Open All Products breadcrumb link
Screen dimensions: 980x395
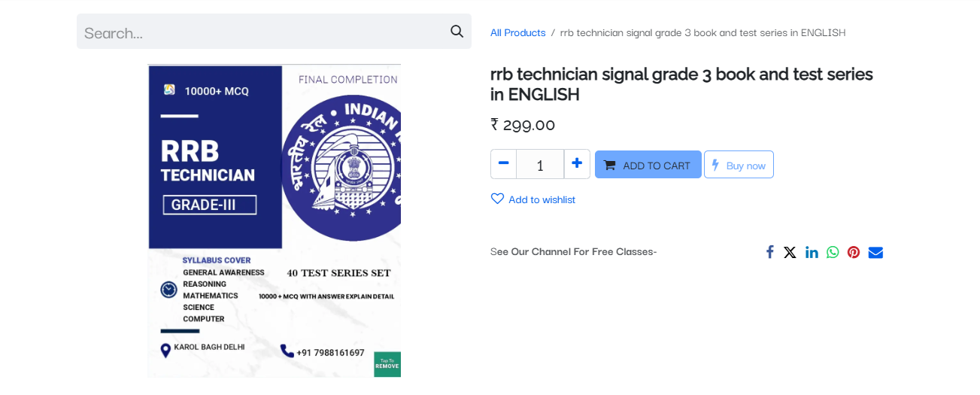[518, 32]
